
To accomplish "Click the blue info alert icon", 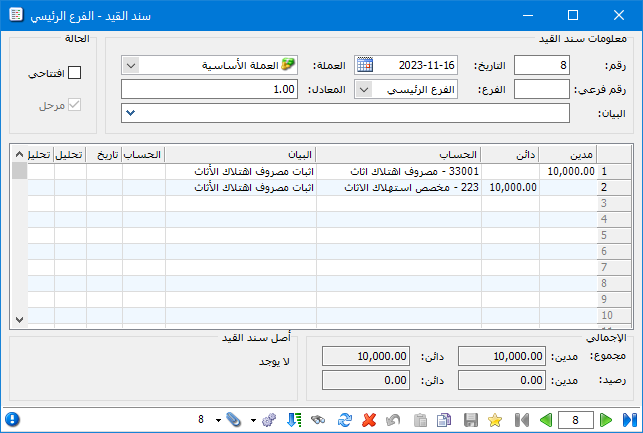I will (x=12, y=419).
